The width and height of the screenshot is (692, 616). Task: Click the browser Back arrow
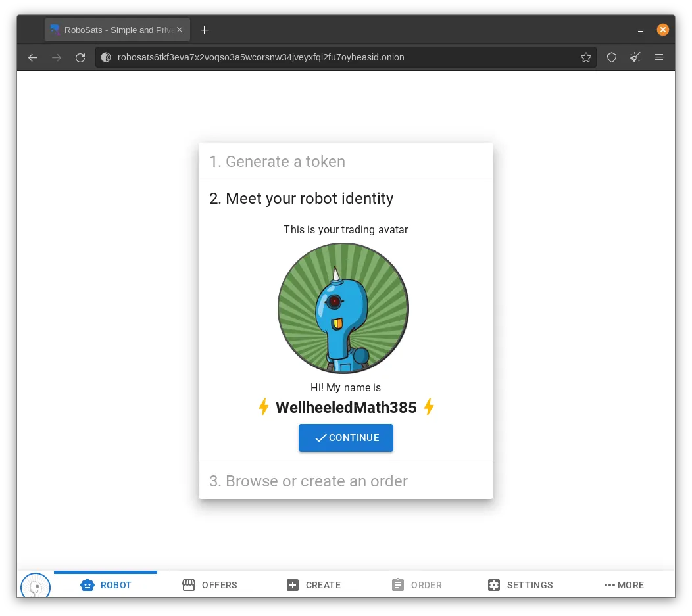point(33,57)
